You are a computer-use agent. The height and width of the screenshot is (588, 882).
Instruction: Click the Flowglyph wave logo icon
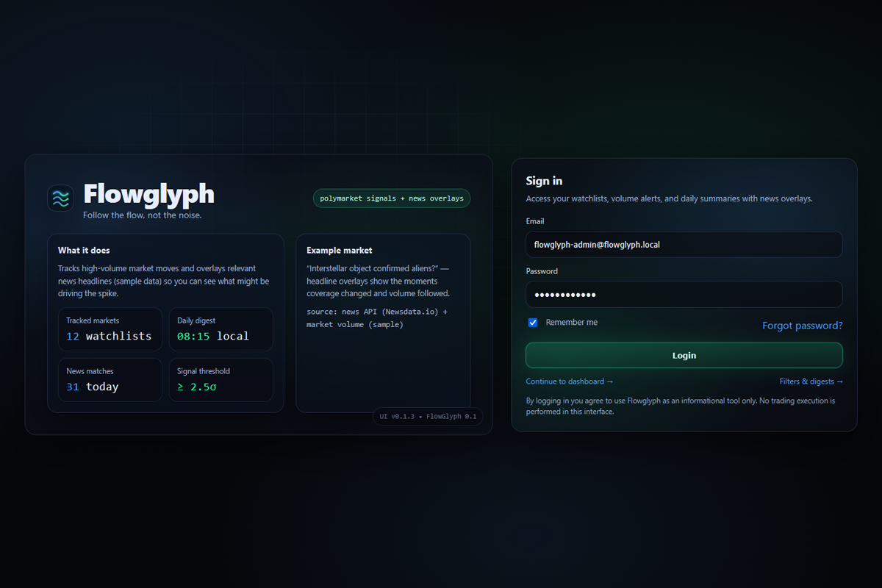(60, 198)
